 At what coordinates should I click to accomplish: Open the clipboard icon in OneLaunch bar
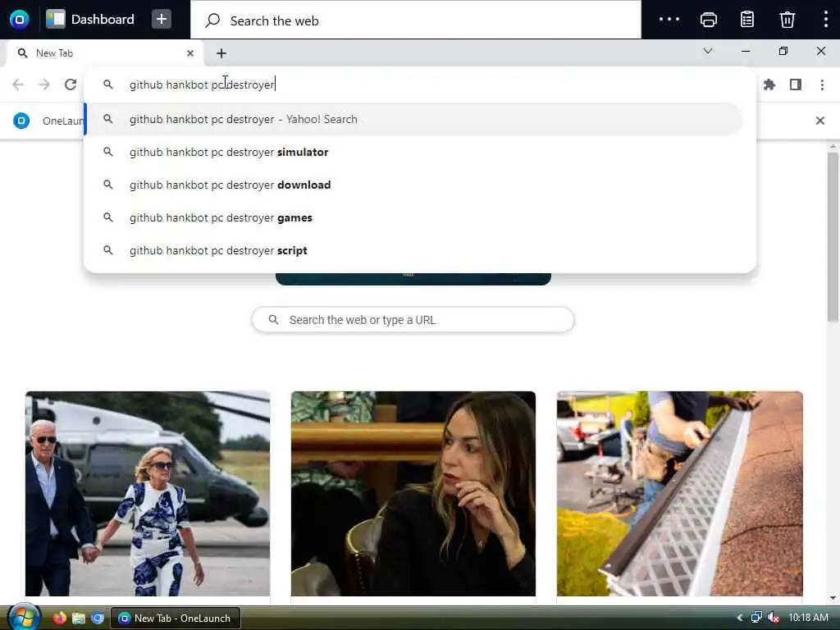pyautogui.click(x=747, y=20)
